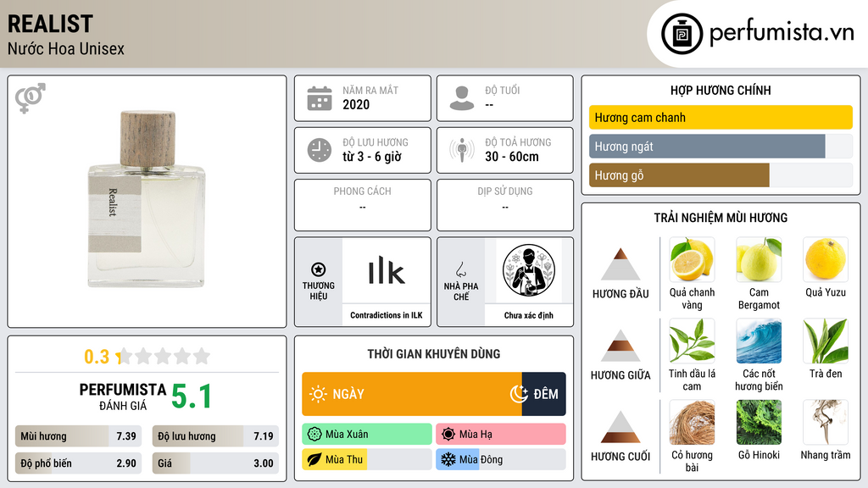
Task: Click the nose icon for perfumer
Action: [460, 269]
